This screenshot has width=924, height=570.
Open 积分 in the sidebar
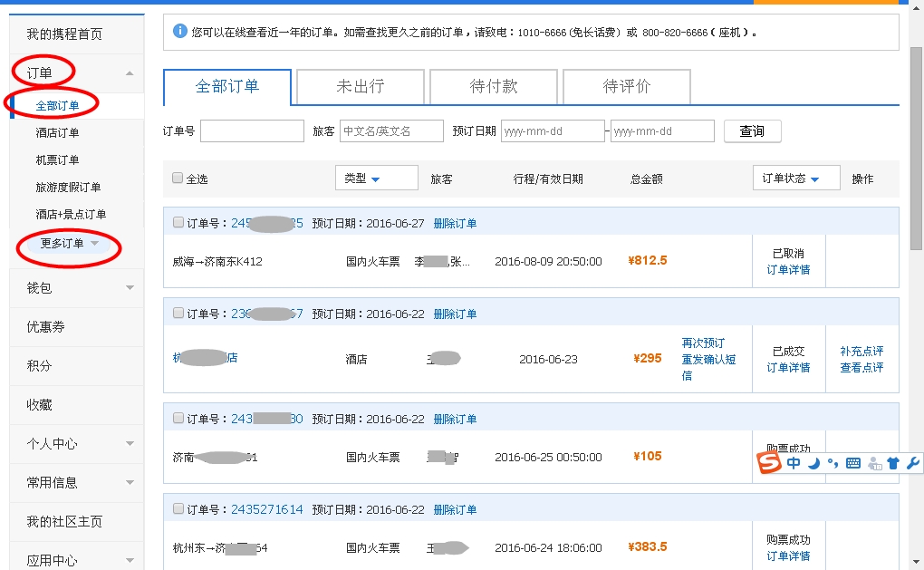click(39, 365)
